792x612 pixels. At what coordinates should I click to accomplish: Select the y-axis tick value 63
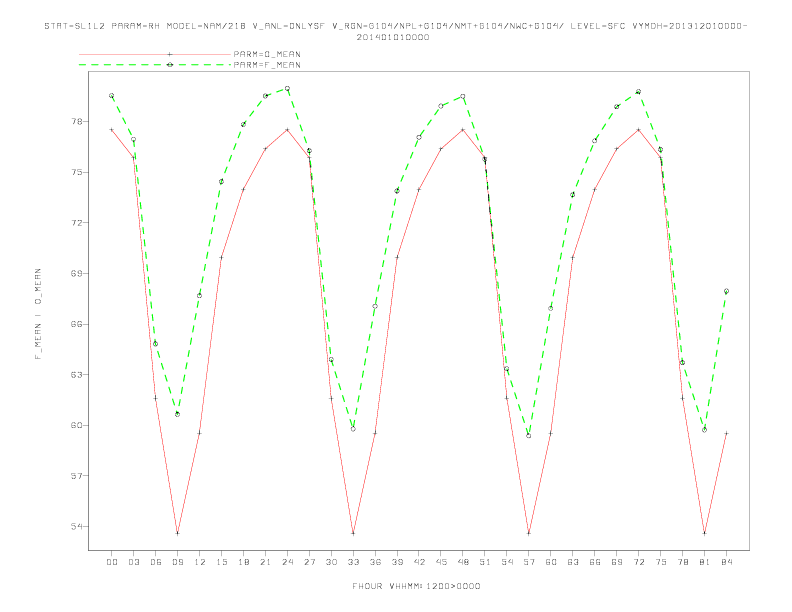point(76,375)
